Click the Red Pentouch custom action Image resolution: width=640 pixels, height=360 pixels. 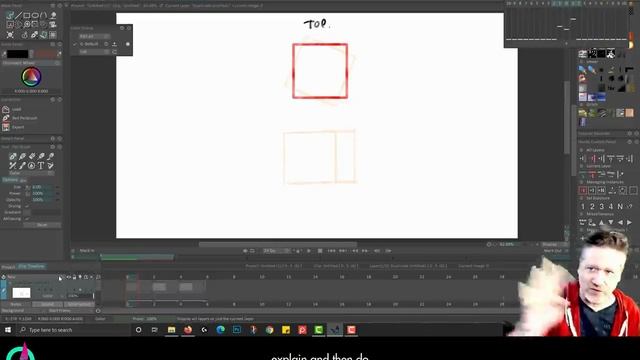(24, 118)
